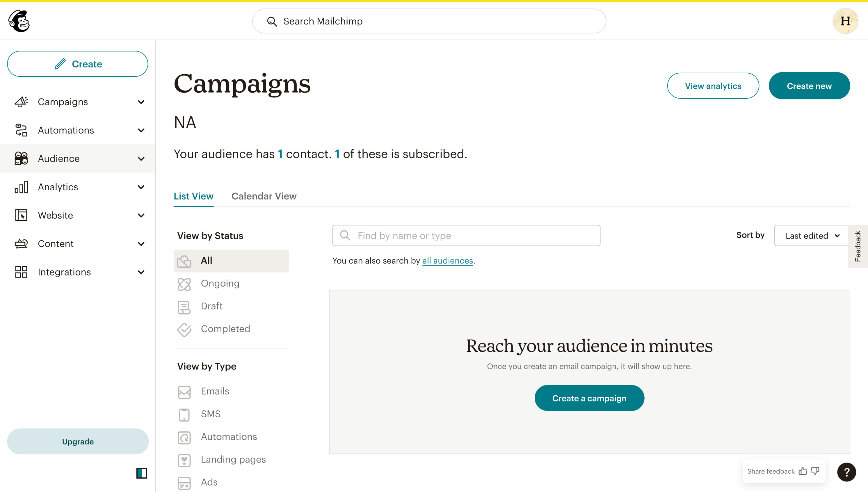Click the Audience people sidebar icon

(x=21, y=158)
